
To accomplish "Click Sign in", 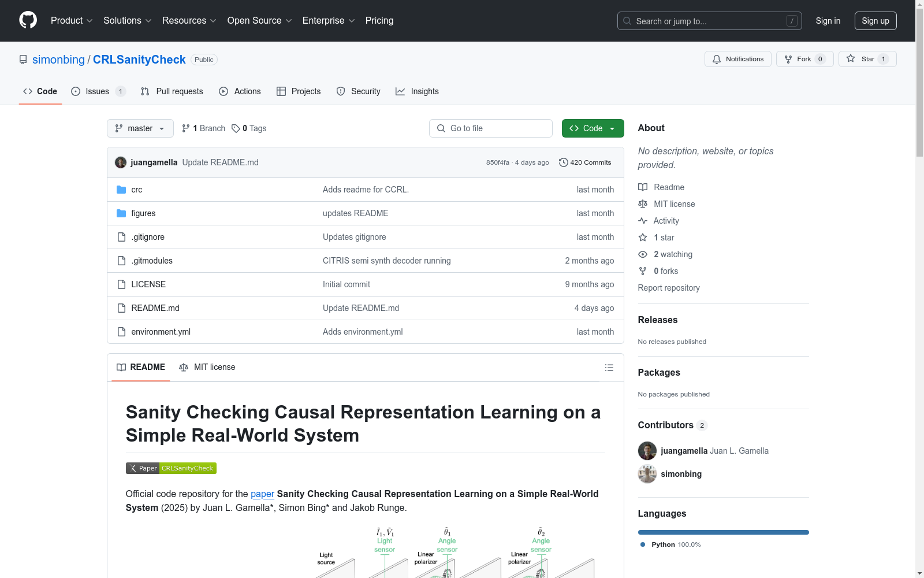I will pos(828,21).
